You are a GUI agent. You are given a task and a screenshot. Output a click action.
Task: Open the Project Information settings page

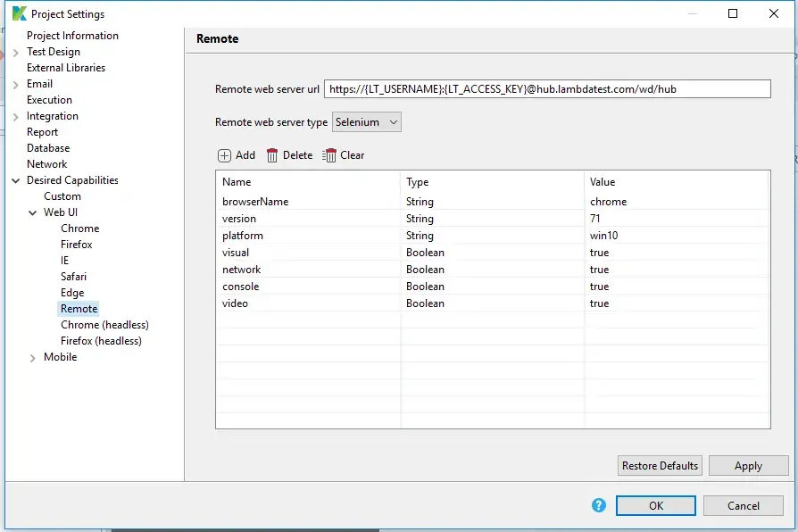[x=71, y=35]
